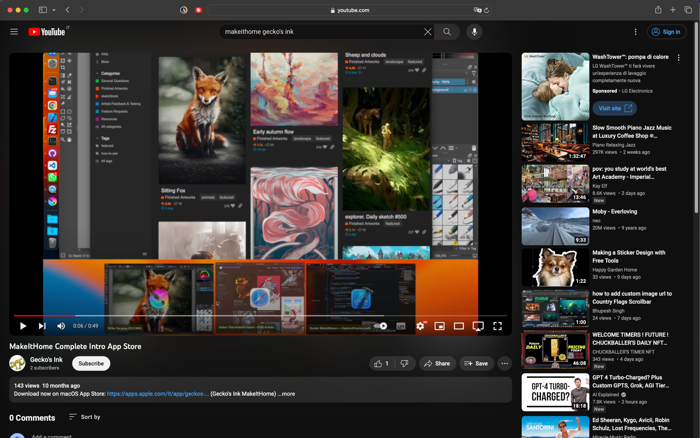Image resolution: width=700 pixels, height=438 pixels.
Task: Open Country Flags Scrollbar video title
Action: click(x=632, y=298)
